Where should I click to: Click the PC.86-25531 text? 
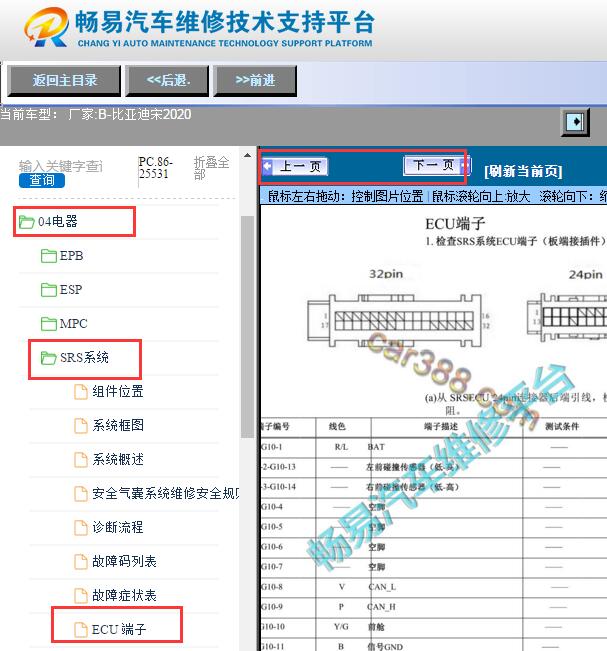coord(156,168)
